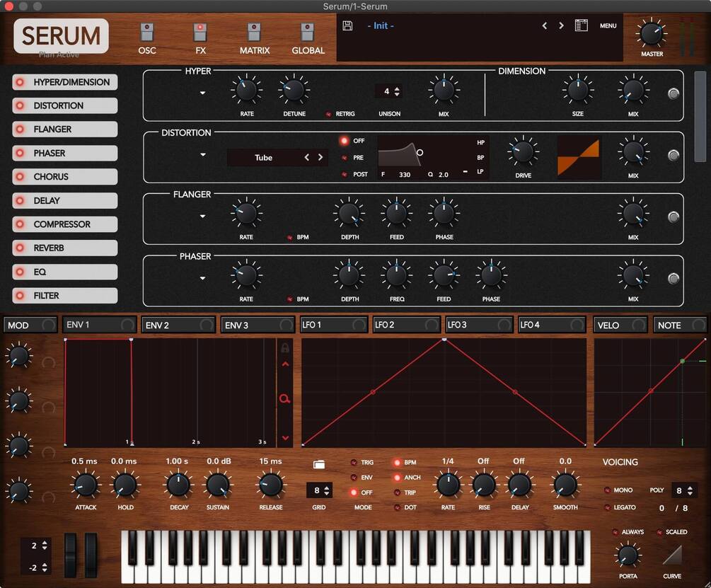Screen dimensions: 711x588
Task: Enable LEGATO voicing
Action: click(x=607, y=507)
